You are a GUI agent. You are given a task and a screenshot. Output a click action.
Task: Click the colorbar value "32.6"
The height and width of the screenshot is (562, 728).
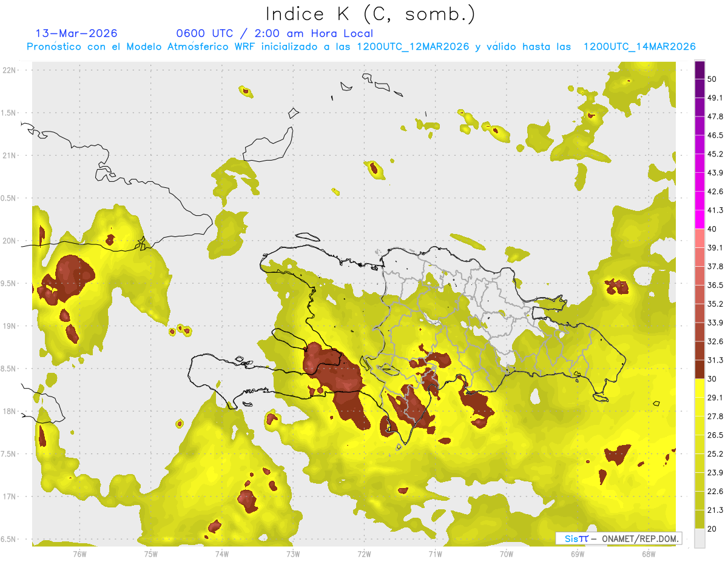pos(715,341)
